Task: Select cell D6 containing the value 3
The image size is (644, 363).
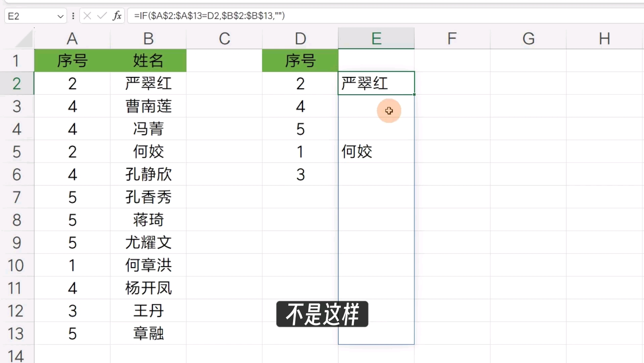Action: [x=300, y=174]
